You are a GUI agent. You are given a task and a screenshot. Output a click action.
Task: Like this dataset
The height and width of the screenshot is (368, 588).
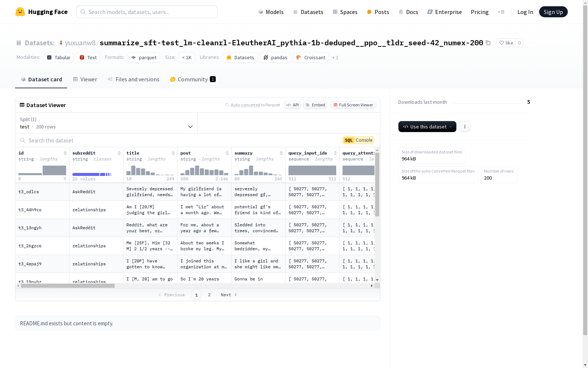506,43
